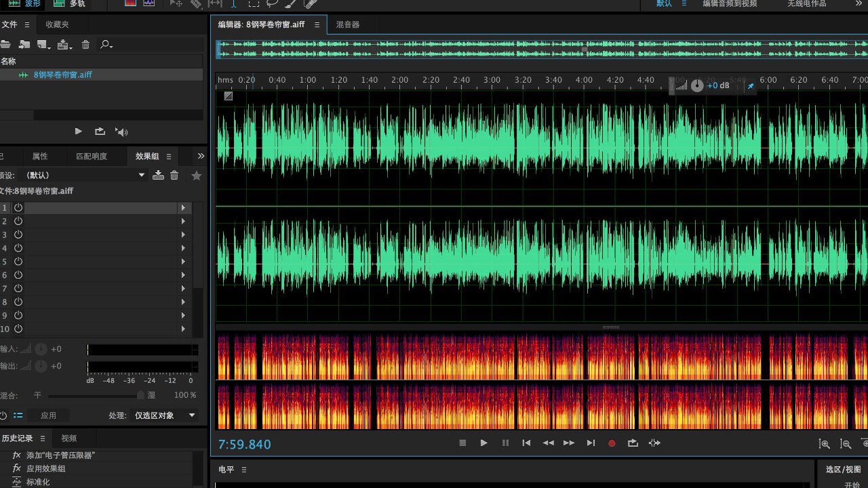
Task: Show hidden panel tabs with double chevron
Action: coord(201,156)
